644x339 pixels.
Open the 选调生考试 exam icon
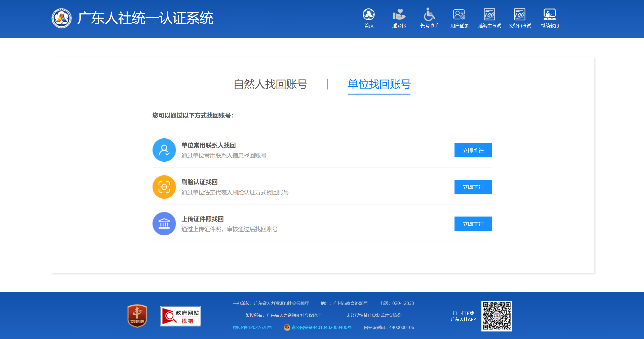click(x=489, y=15)
